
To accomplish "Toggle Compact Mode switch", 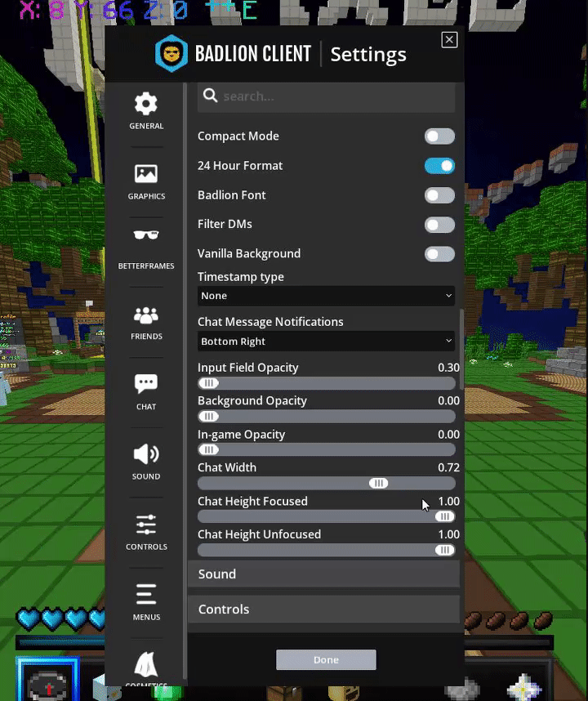I will tap(439, 136).
